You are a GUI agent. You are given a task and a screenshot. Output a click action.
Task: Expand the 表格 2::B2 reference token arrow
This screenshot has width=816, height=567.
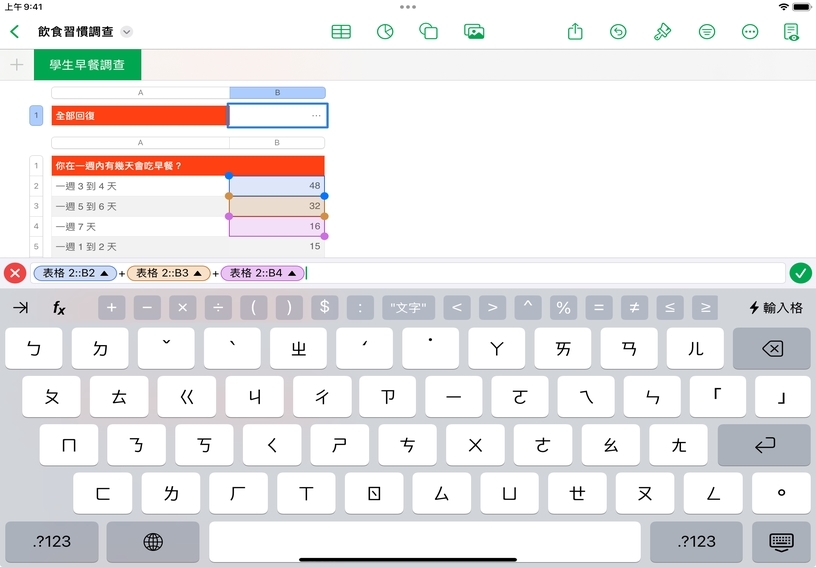(104, 273)
